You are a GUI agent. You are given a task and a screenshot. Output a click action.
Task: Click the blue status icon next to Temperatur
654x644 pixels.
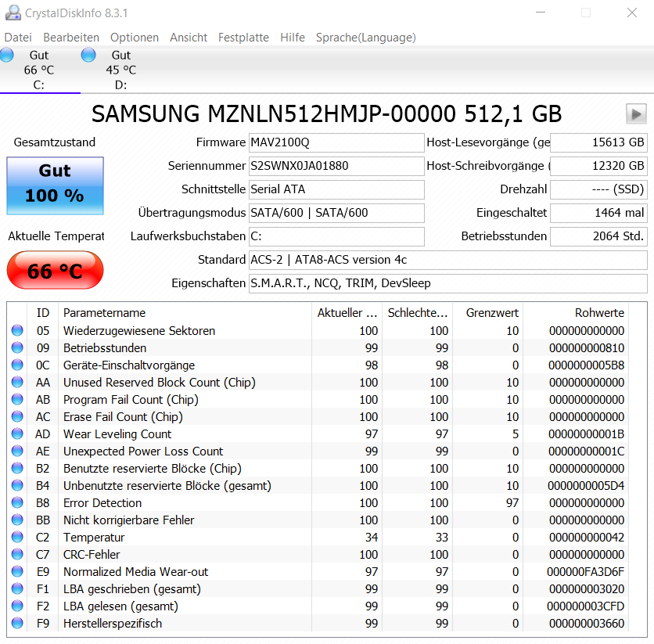coord(16,538)
